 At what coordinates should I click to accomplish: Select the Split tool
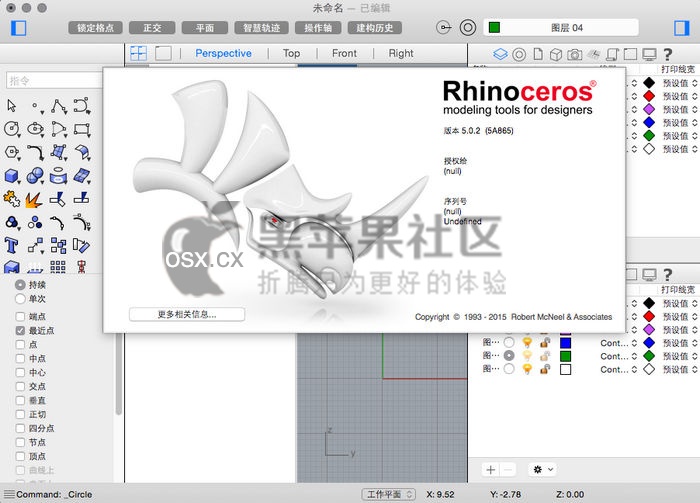click(82, 198)
